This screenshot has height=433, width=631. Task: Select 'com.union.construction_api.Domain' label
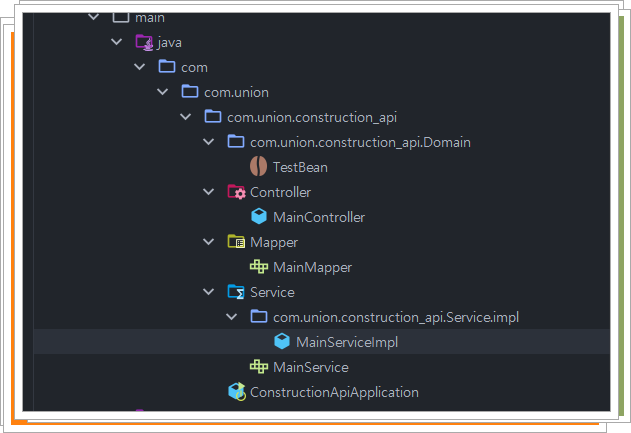coord(360,142)
